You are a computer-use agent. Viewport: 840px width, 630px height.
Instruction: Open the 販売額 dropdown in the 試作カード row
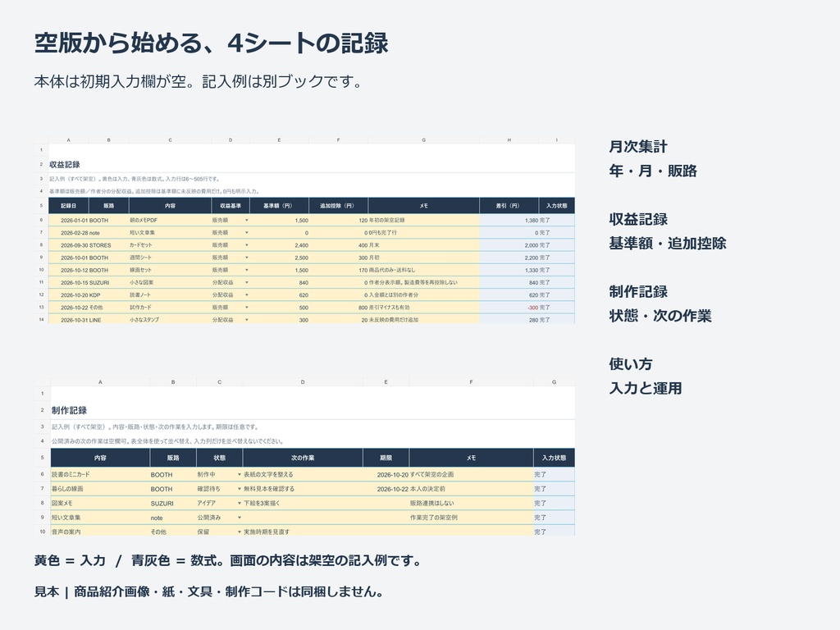coord(246,308)
